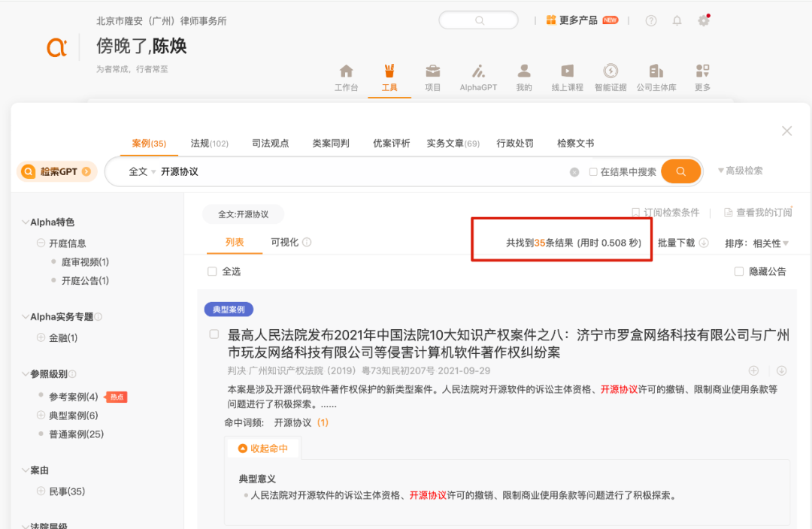
Task: Launch AlphaGPT from the navigation bar
Action: tap(478, 77)
